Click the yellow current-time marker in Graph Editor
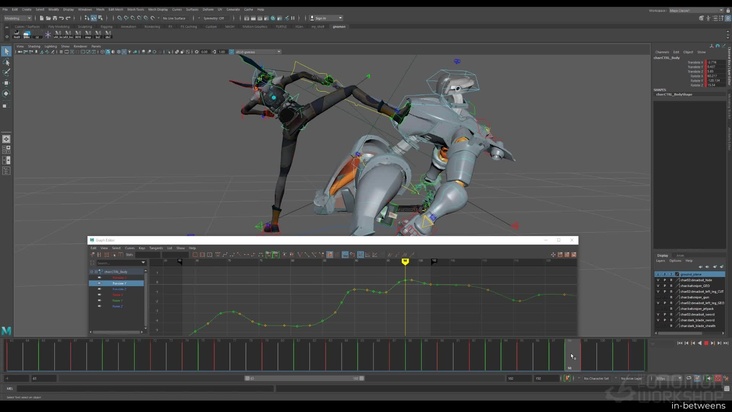Image resolution: width=732 pixels, height=412 pixels. (x=405, y=262)
